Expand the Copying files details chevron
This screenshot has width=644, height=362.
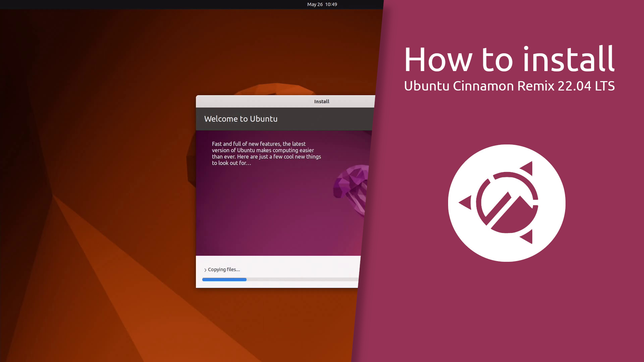click(x=205, y=270)
